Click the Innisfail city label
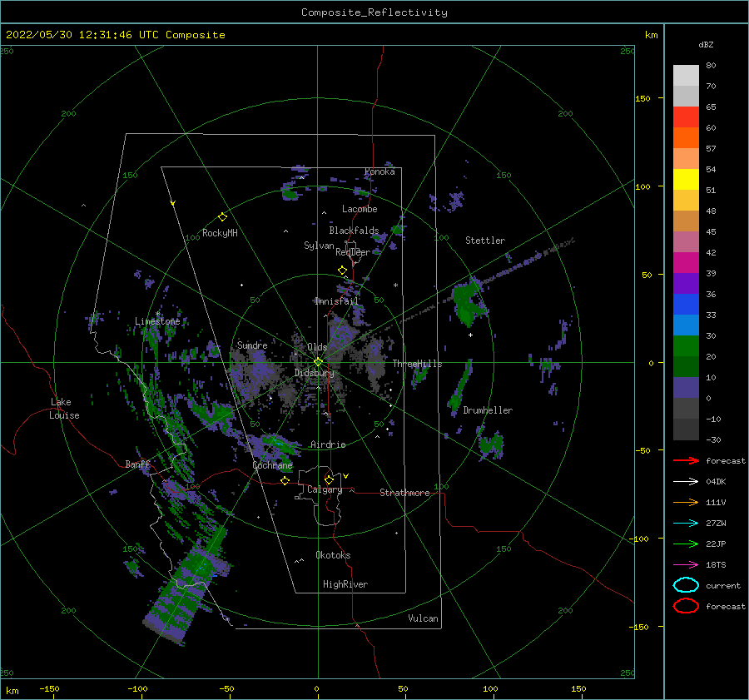The height and width of the screenshot is (700, 749). click(336, 301)
